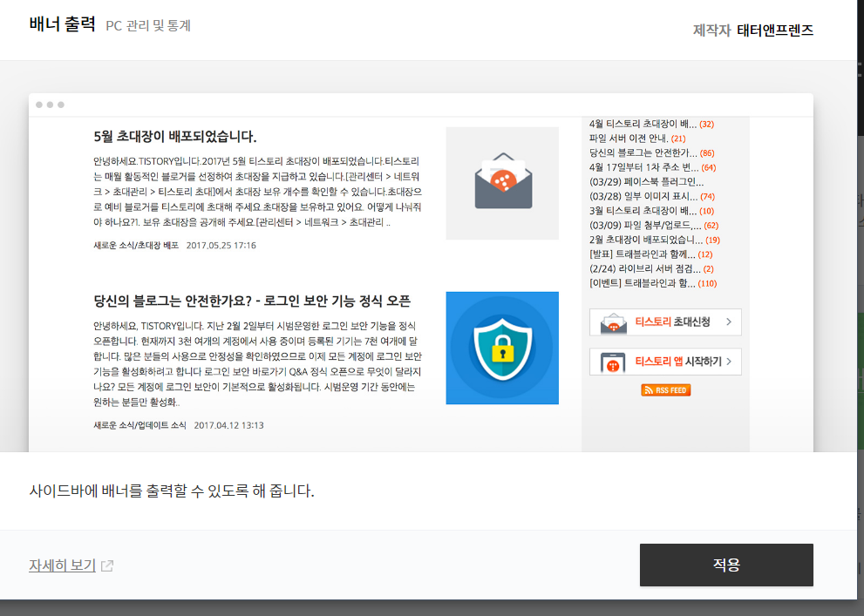Click chevron arrow on 티스토리 앱 시작하기 banner
The height and width of the screenshot is (616, 864).
tap(729, 362)
